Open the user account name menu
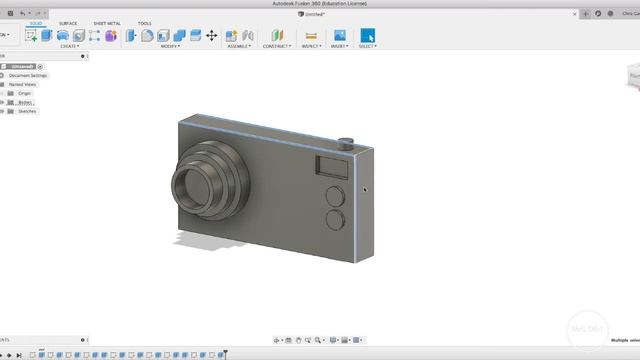Screen dimensions: 640x360 pyautogui.click(x=631, y=13)
